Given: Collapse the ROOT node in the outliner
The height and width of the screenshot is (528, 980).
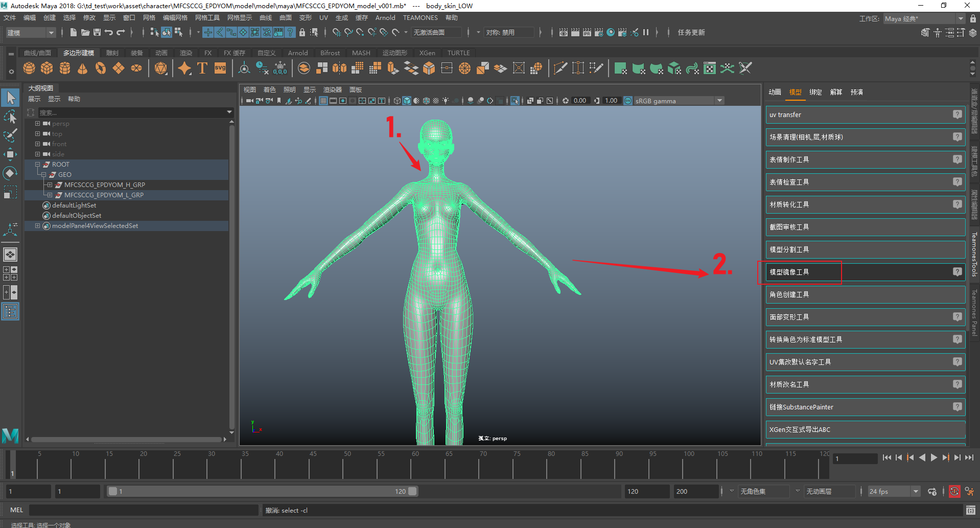Looking at the screenshot, I should coord(37,165).
